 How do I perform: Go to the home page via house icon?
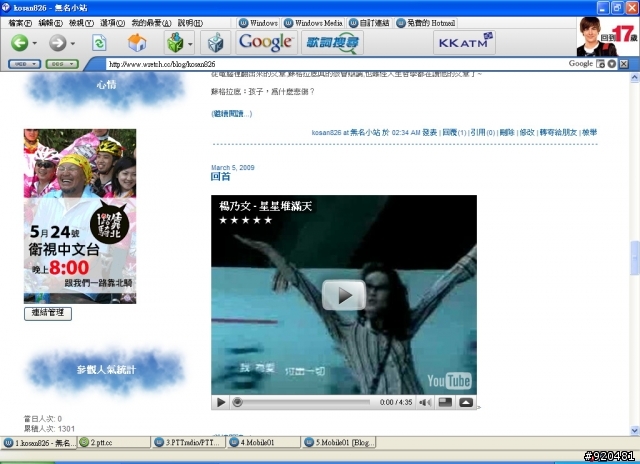pos(137,42)
